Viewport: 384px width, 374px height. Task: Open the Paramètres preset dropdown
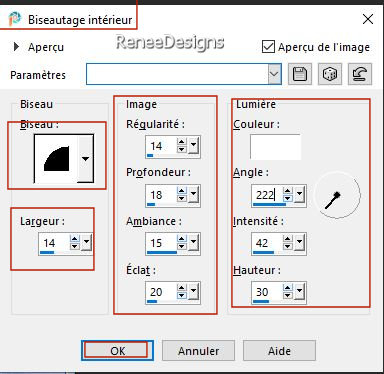tap(274, 74)
